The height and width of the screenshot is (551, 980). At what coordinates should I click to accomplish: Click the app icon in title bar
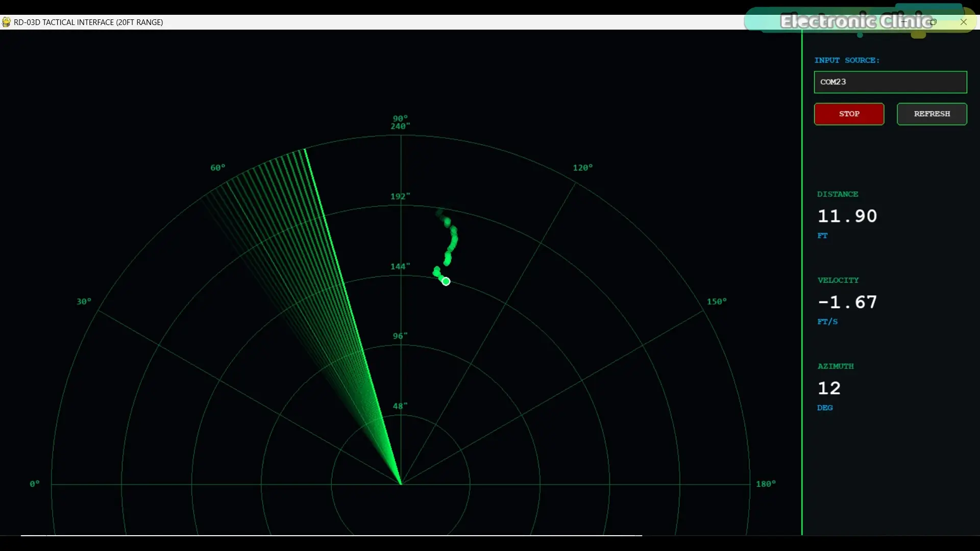pyautogui.click(x=6, y=22)
